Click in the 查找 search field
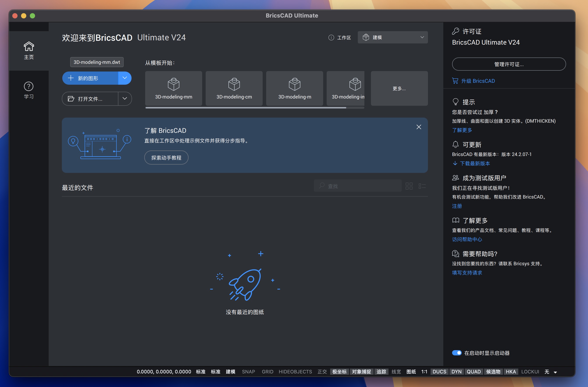588x387 pixels. click(x=358, y=186)
